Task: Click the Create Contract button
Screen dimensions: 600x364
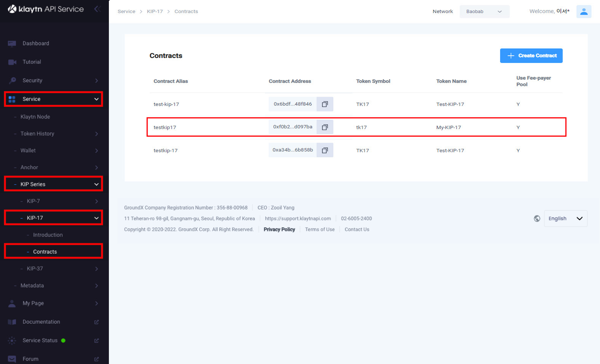Action: pos(531,56)
